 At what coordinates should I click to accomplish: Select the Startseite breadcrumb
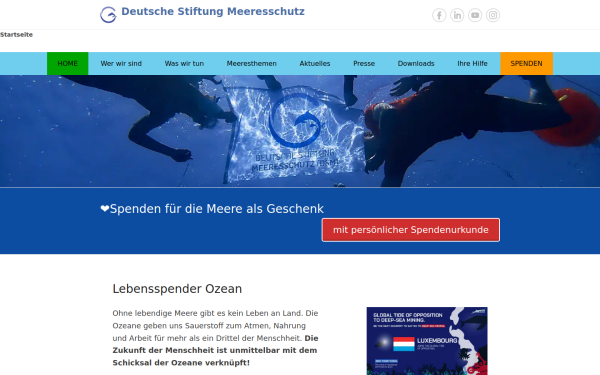pyautogui.click(x=16, y=34)
